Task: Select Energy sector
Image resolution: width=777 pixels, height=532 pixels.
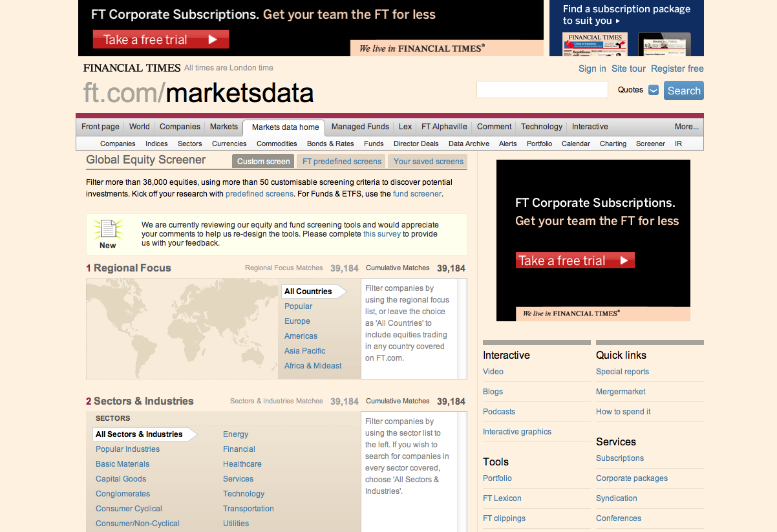Action: (236, 434)
